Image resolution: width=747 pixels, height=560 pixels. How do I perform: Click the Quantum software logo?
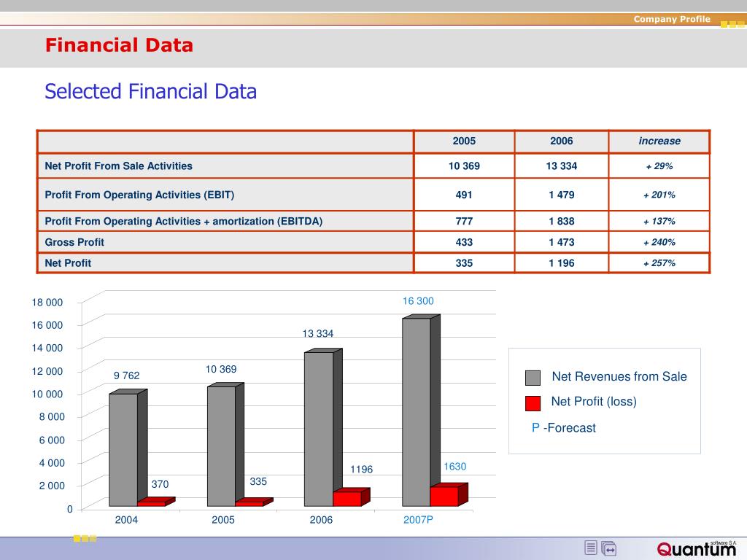(697, 548)
